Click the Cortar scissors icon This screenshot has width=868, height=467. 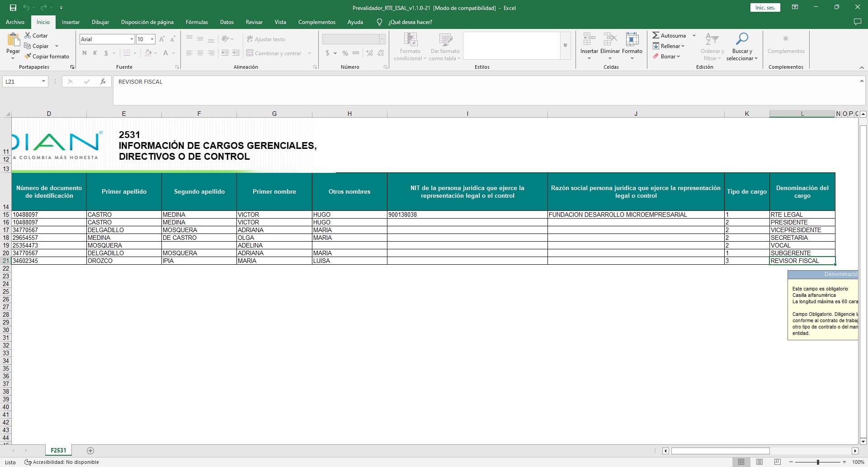(28, 35)
